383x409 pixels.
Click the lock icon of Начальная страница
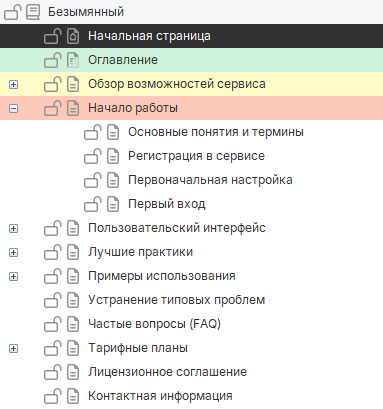[53, 36]
